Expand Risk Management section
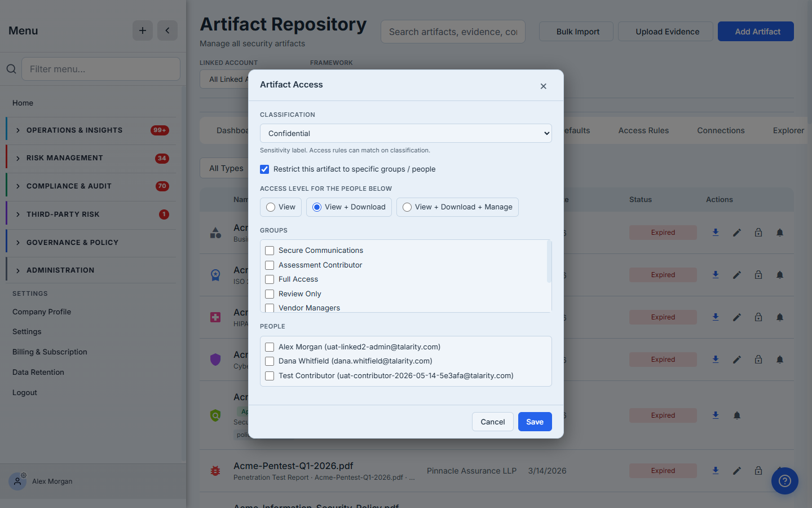 pos(91,158)
